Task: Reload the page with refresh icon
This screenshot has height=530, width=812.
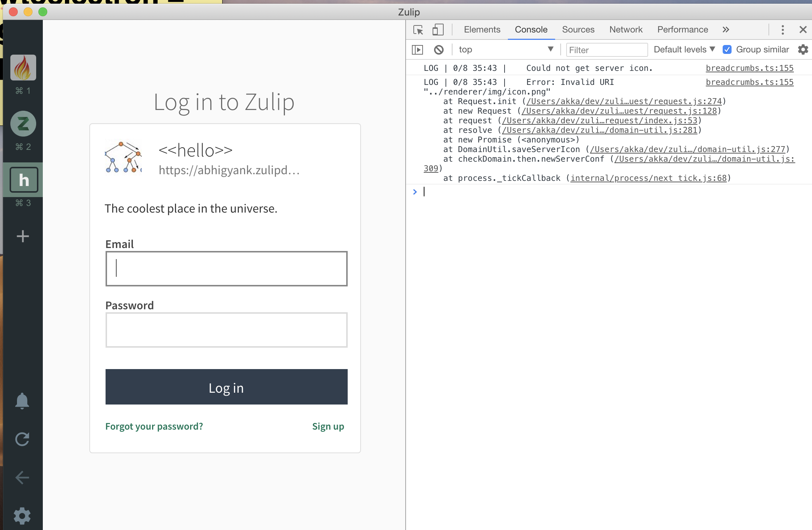Action: (x=22, y=439)
